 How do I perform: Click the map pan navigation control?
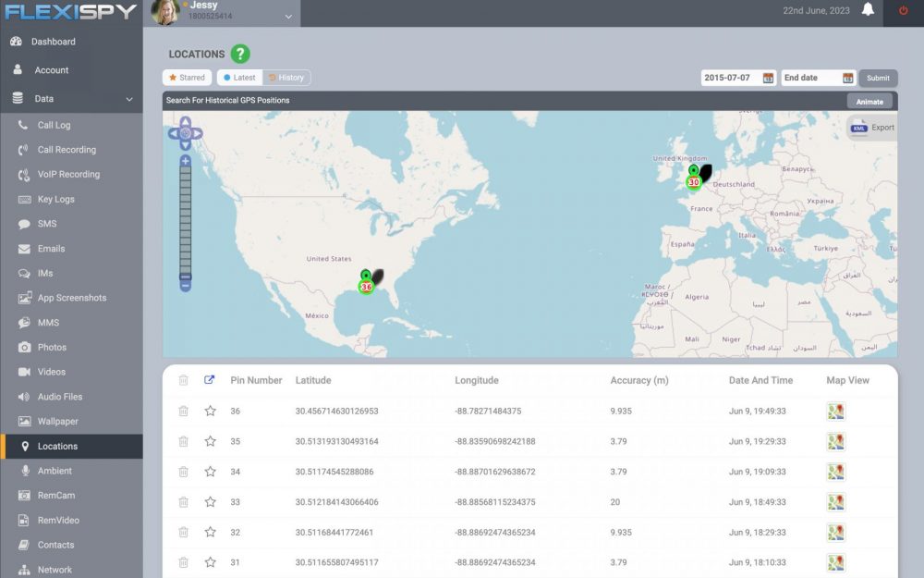tap(185, 132)
